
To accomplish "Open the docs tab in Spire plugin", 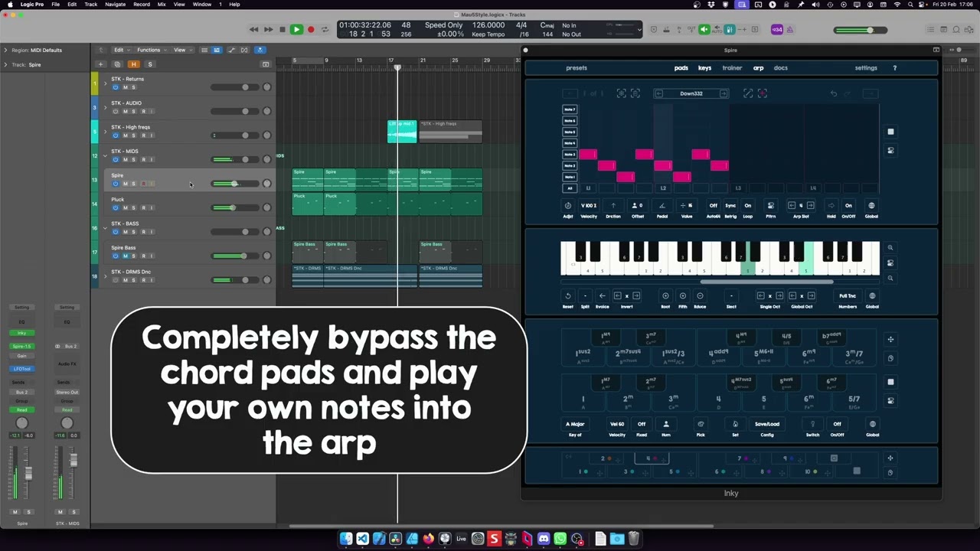I will pyautogui.click(x=780, y=68).
